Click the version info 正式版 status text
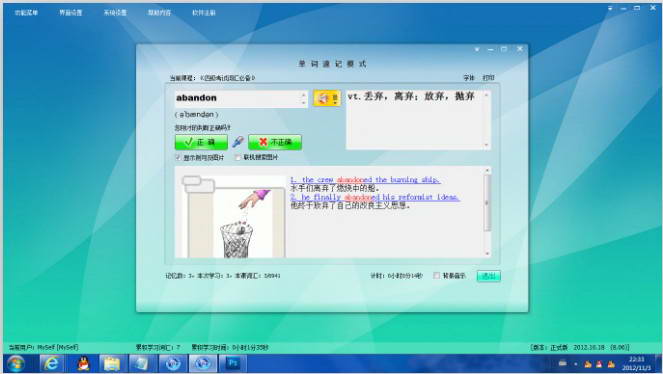This screenshot has height=374, width=663. tap(580, 347)
